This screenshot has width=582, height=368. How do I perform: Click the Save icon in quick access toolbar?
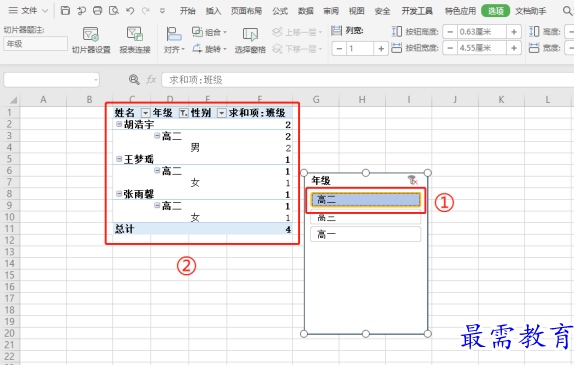coord(65,10)
